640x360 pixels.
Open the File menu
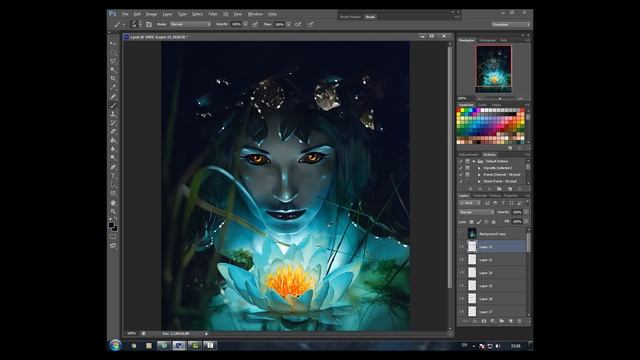point(125,14)
